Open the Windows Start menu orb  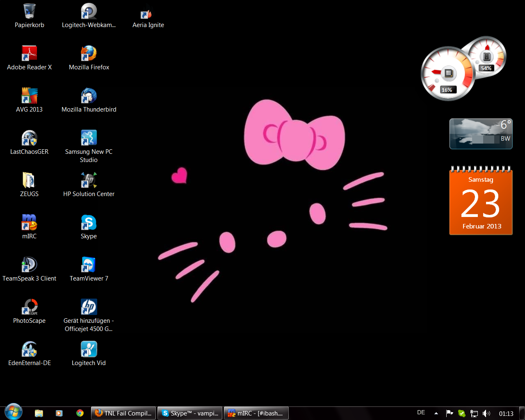13,412
